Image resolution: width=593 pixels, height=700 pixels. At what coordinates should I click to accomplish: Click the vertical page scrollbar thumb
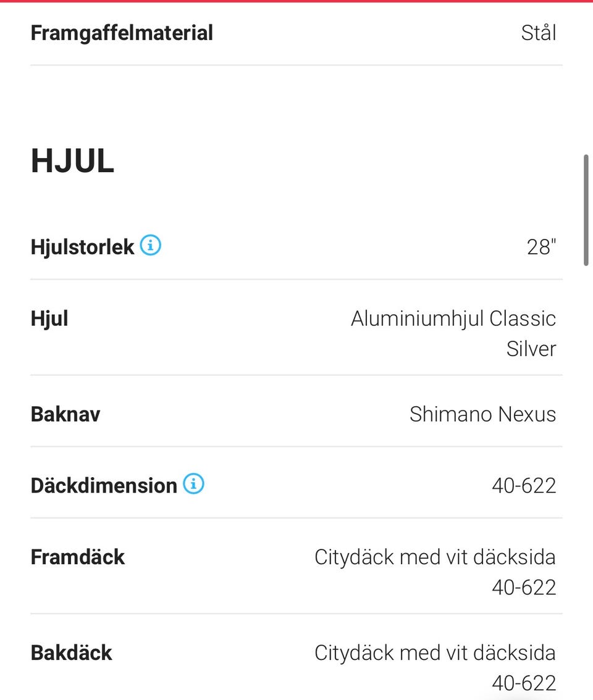(586, 210)
